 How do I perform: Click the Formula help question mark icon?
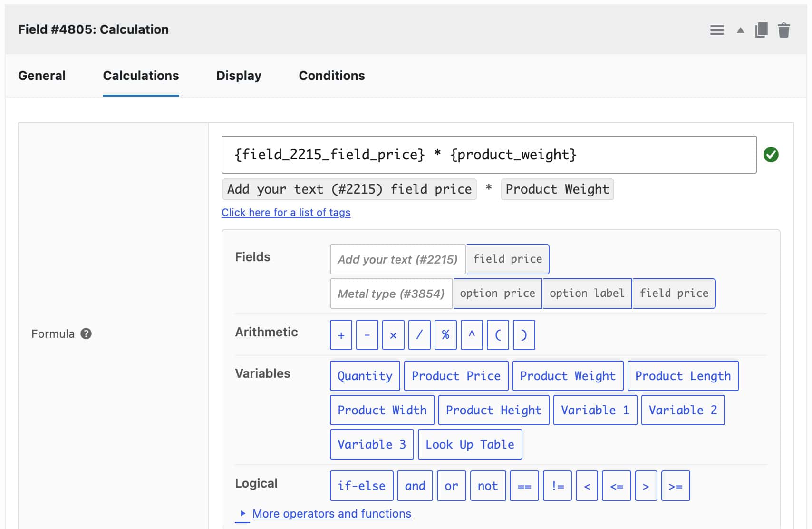(86, 333)
